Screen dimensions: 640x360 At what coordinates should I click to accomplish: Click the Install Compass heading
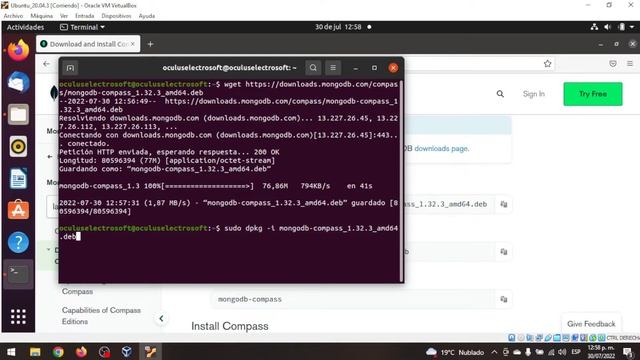230,326
